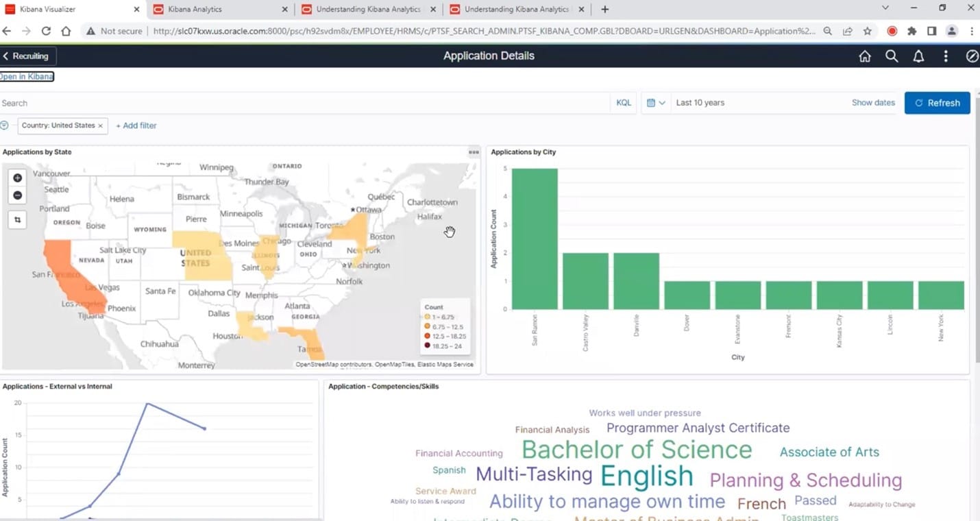Open the calendar date picker icon
The width and height of the screenshot is (980, 521).
point(650,102)
